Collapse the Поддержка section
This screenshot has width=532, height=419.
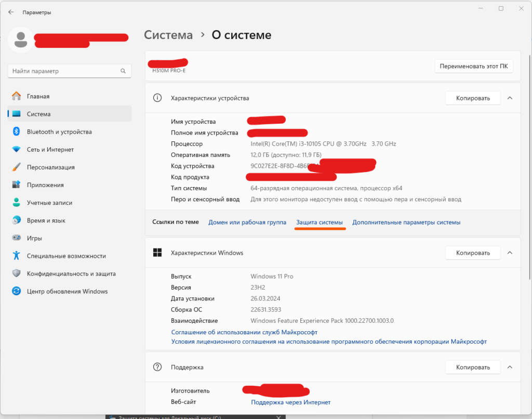pos(510,367)
